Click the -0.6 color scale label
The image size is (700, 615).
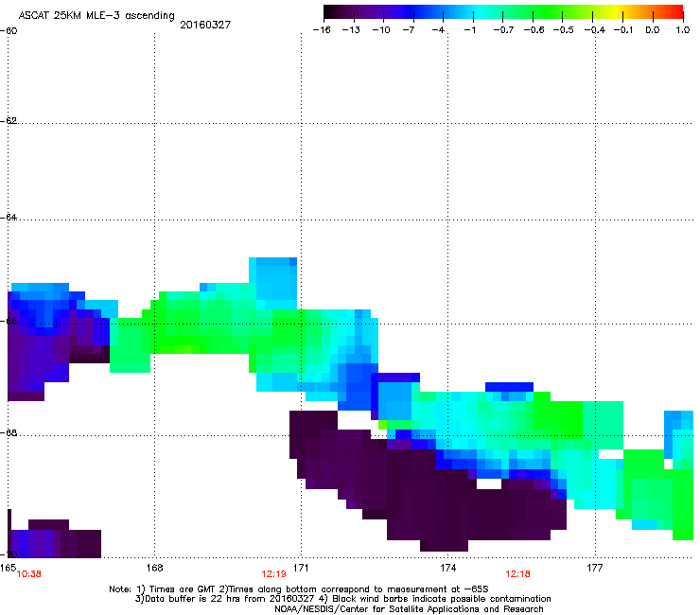pyautogui.click(x=534, y=30)
